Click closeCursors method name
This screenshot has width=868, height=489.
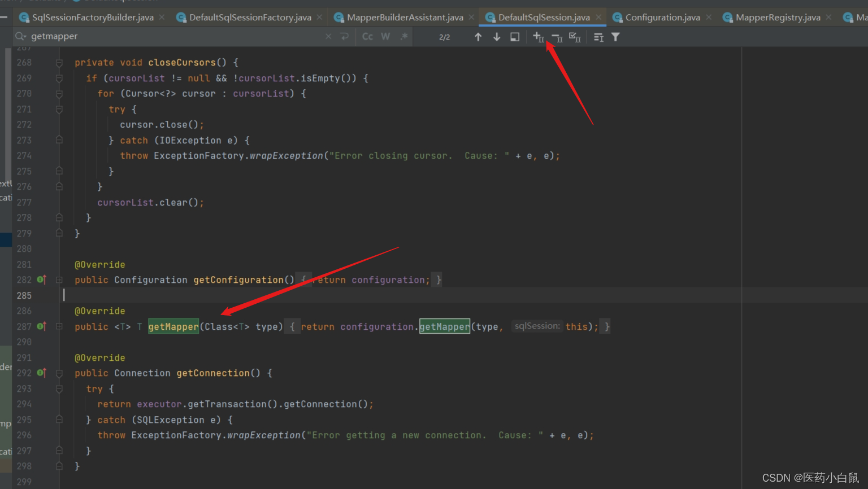pos(182,63)
